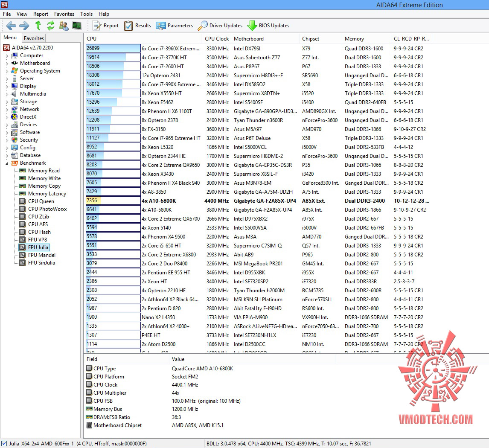Expand the Operating System tree node
This screenshot has height=448, width=489.
[x=7, y=71]
